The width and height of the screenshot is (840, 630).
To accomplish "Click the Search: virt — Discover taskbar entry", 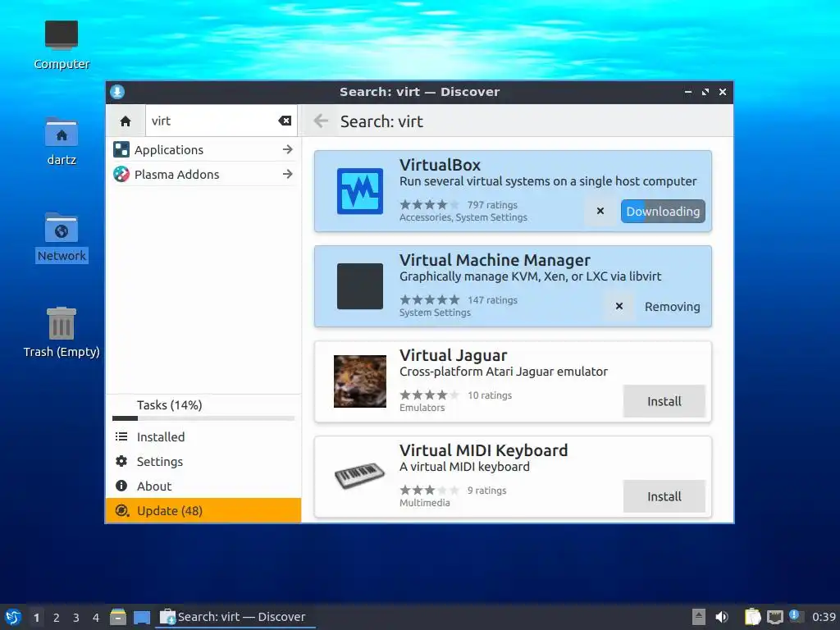I will click(235, 617).
